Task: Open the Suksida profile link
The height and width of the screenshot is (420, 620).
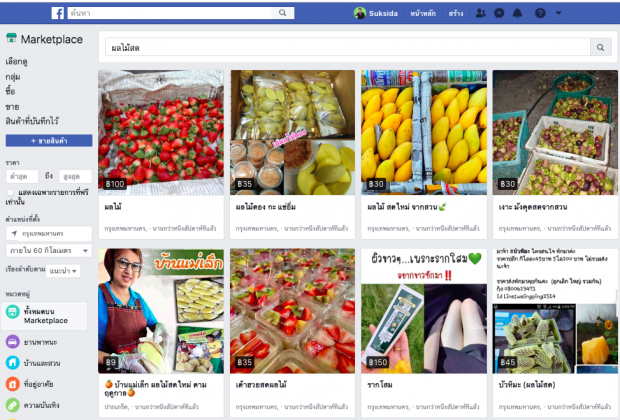Action: pos(376,13)
